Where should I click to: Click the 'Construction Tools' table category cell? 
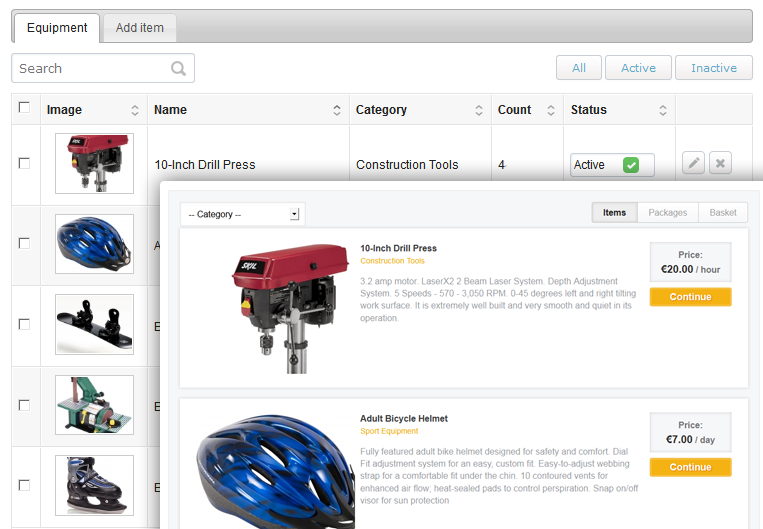coord(407,165)
